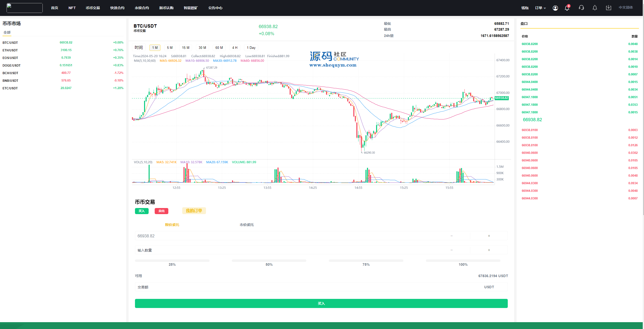Screen dimensions: 644x329
Task: Set amount slider to 75%
Action: coord(366,260)
